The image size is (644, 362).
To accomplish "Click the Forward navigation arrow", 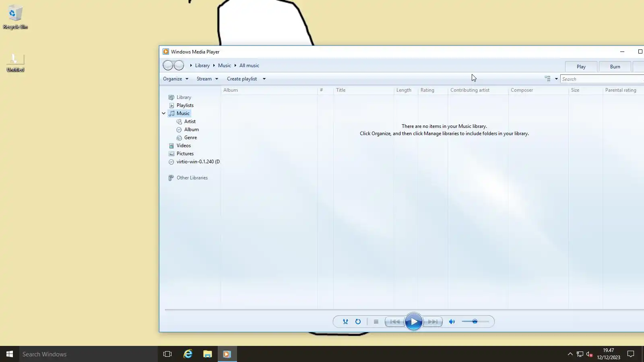I will [x=179, y=65].
